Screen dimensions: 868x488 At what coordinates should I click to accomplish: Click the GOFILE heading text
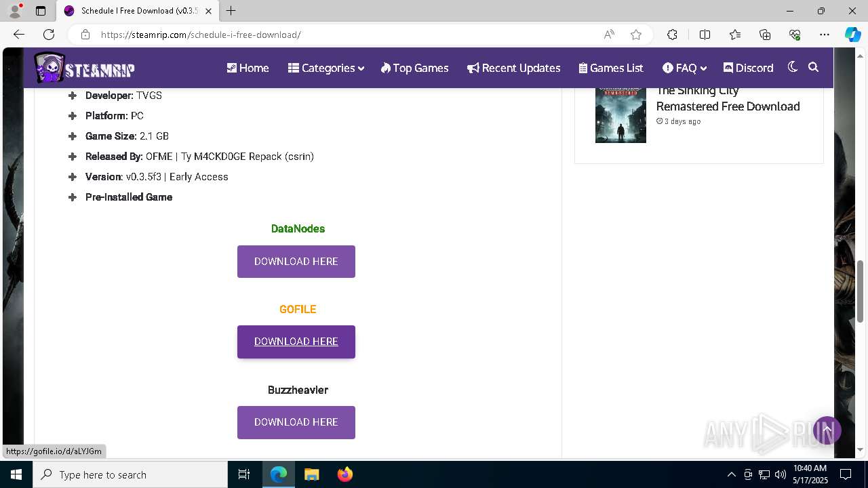pyautogui.click(x=298, y=309)
